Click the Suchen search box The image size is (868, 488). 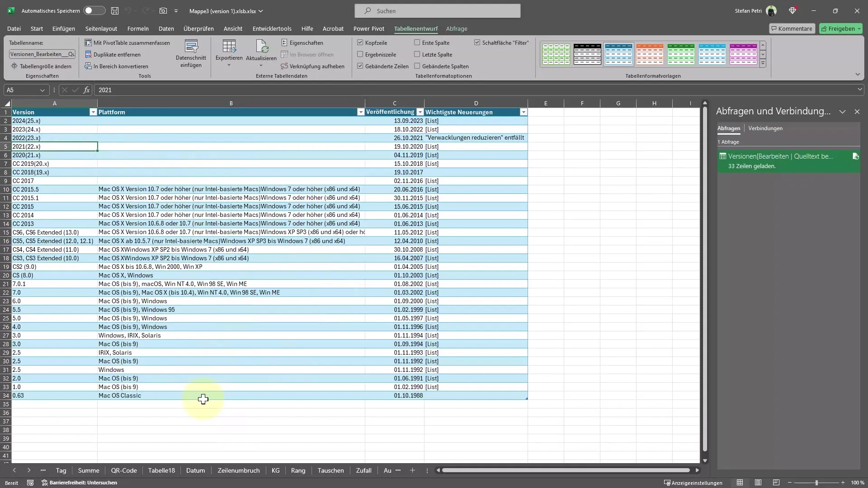point(437,11)
